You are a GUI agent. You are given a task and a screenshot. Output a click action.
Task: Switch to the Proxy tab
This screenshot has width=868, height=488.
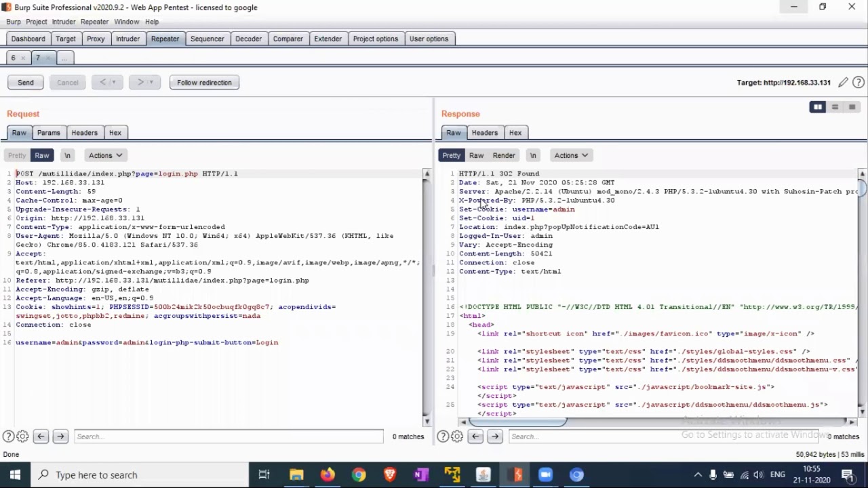tap(96, 39)
